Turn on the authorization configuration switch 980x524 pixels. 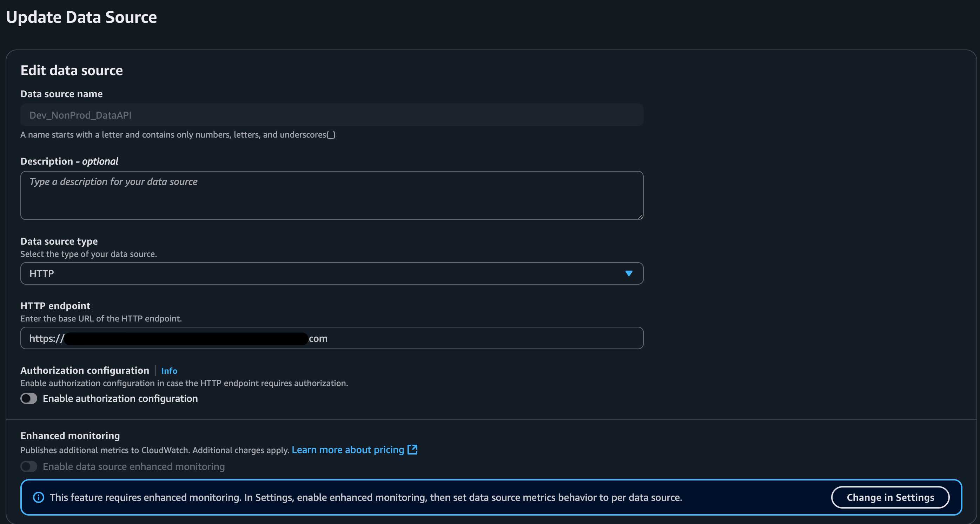tap(29, 398)
